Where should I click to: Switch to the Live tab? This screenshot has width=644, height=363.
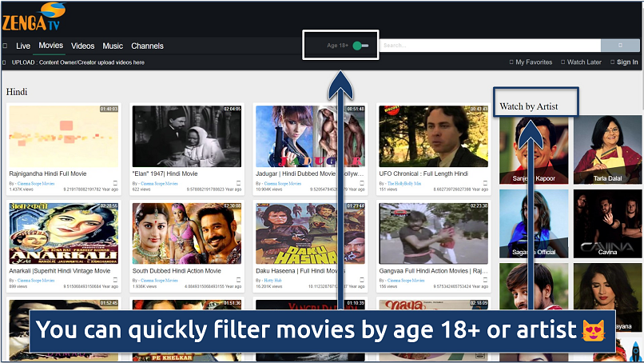coord(23,46)
